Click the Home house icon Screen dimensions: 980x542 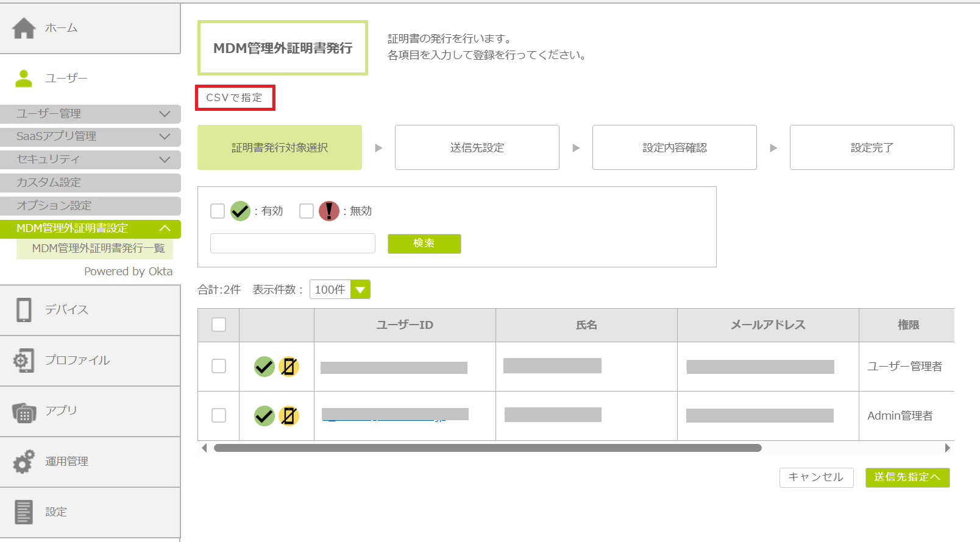point(24,28)
